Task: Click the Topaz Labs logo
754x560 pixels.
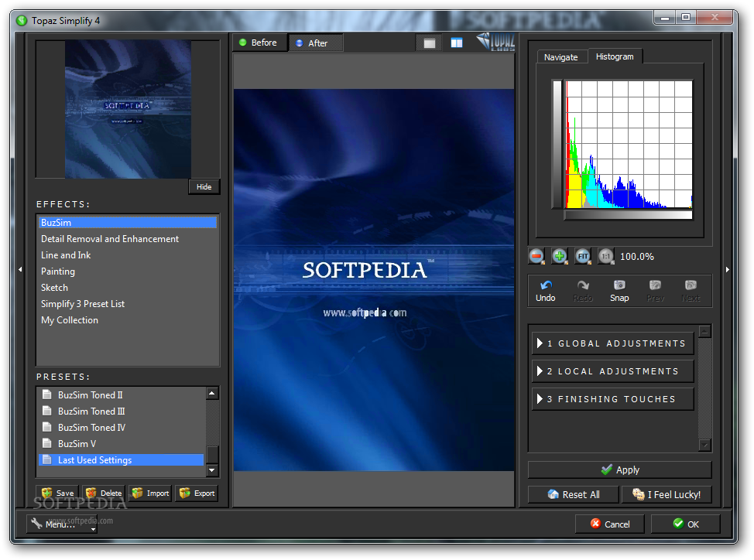Action: [x=495, y=42]
